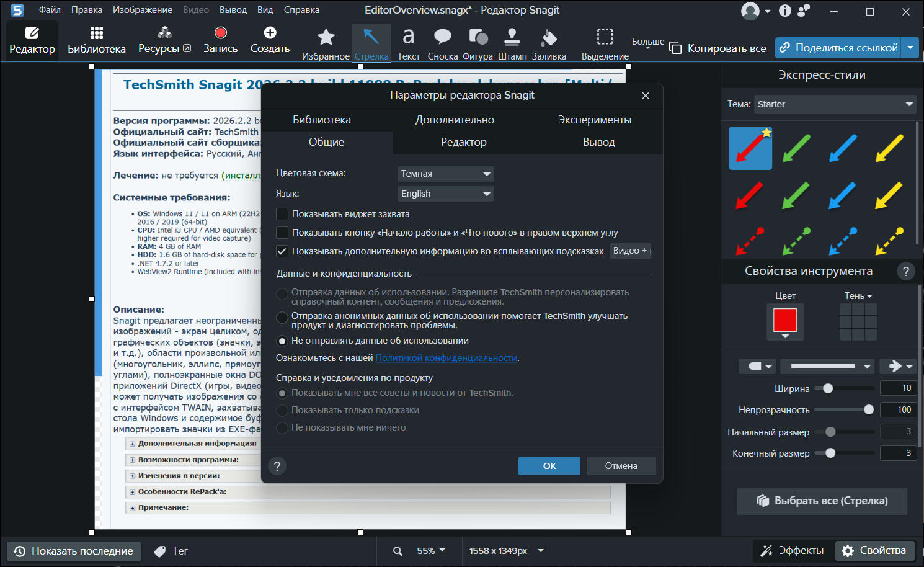Open the Библиотека (Library) view
The image size is (924, 567).
(97, 40)
